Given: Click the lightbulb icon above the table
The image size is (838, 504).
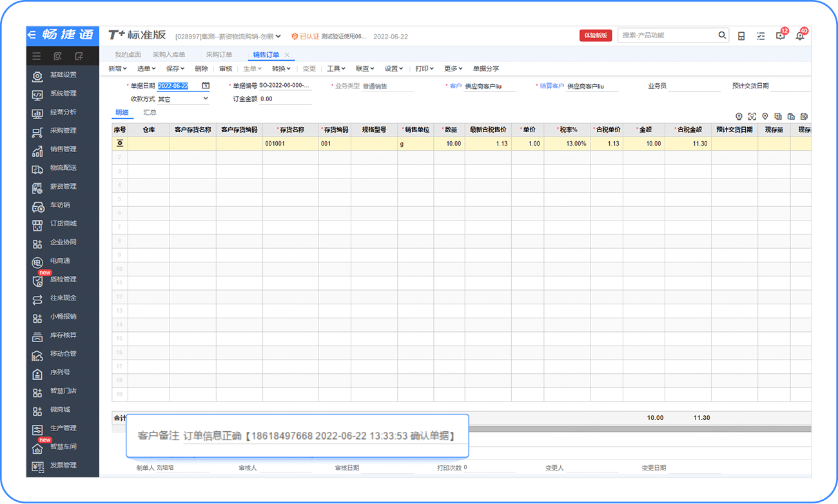Looking at the screenshot, I should (739, 116).
